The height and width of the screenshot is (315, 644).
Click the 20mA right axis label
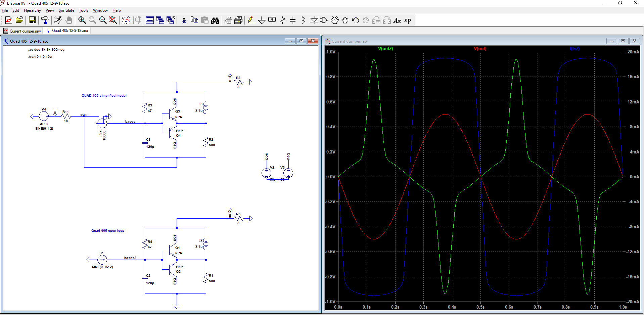point(633,52)
